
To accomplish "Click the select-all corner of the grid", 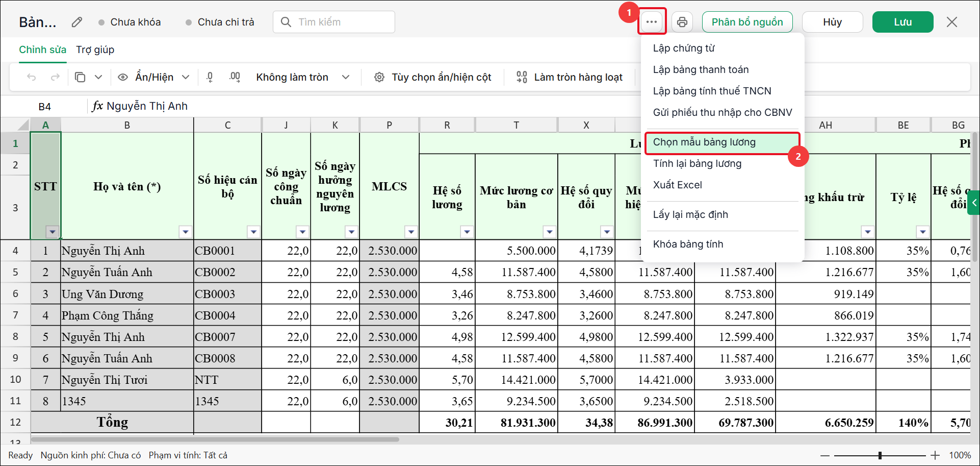I will (15, 125).
